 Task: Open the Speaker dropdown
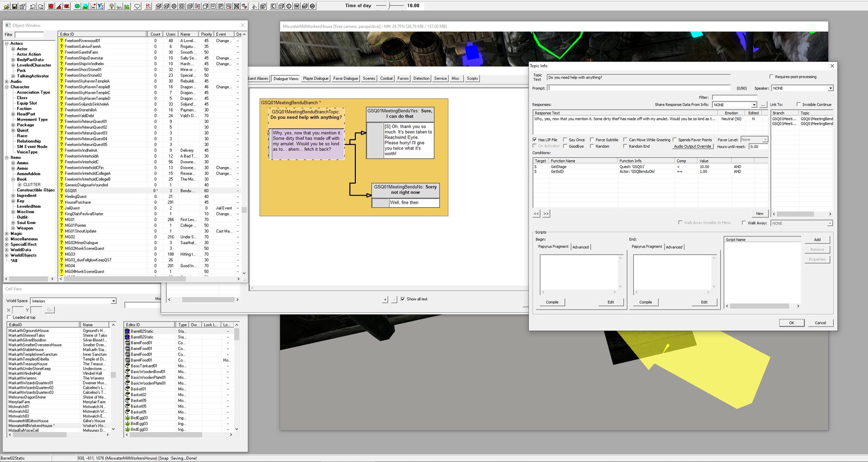point(802,88)
